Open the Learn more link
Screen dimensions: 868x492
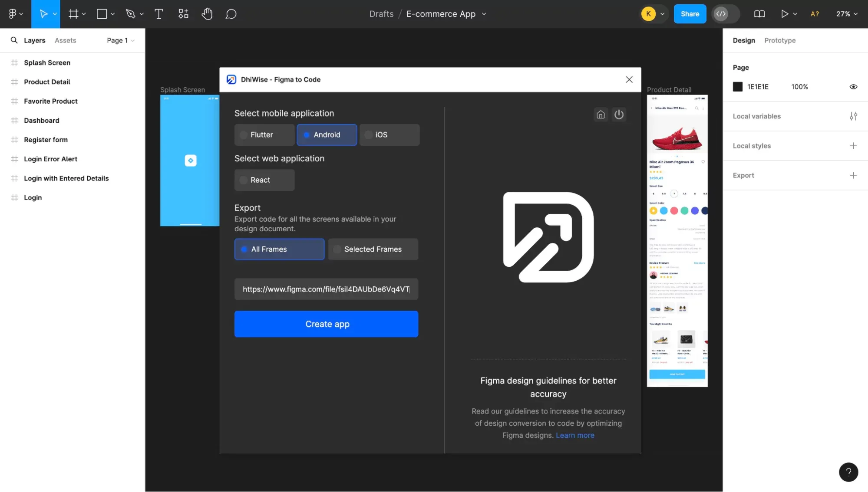pos(575,435)
